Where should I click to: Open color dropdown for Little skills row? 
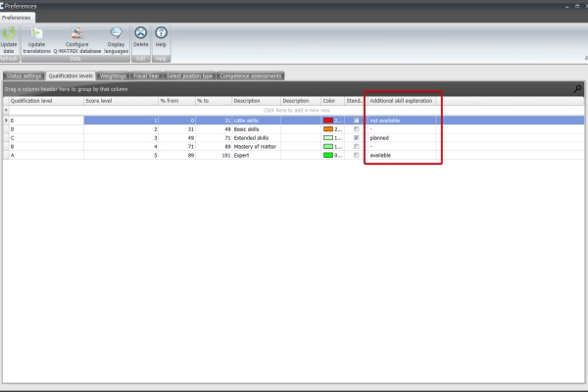[336, 121]
